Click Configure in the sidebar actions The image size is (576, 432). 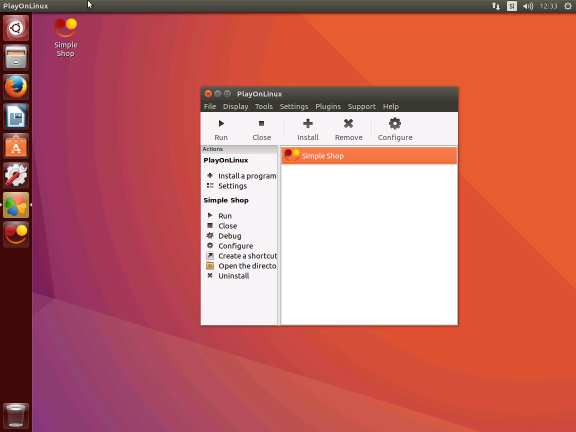point(230,246)
